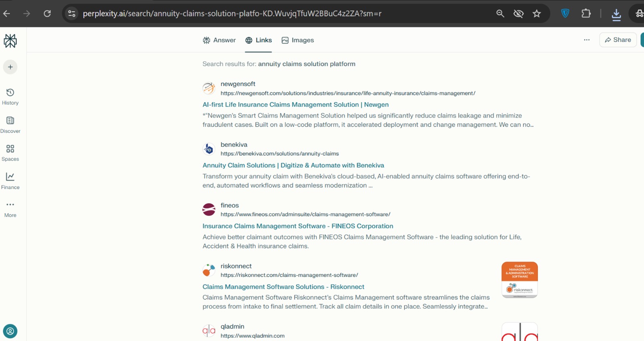Switch to the Images tab
Screen dimensions: 644x341
point(298,40)
